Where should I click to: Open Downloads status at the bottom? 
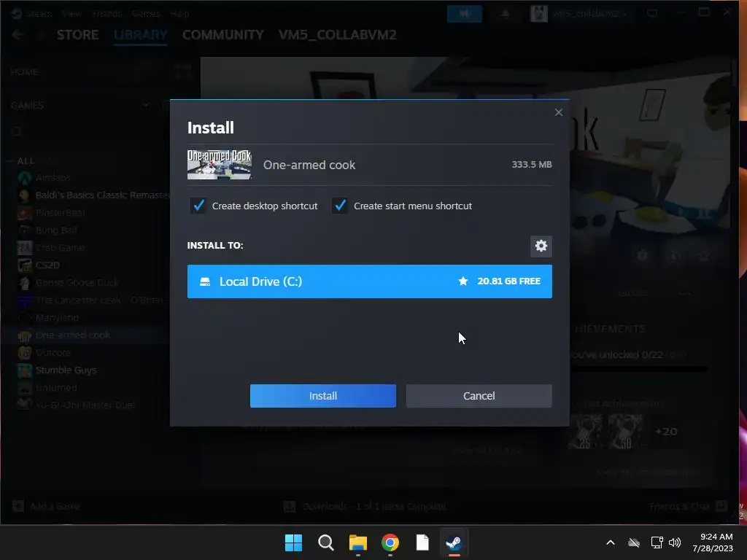click(x=365, y=506)
